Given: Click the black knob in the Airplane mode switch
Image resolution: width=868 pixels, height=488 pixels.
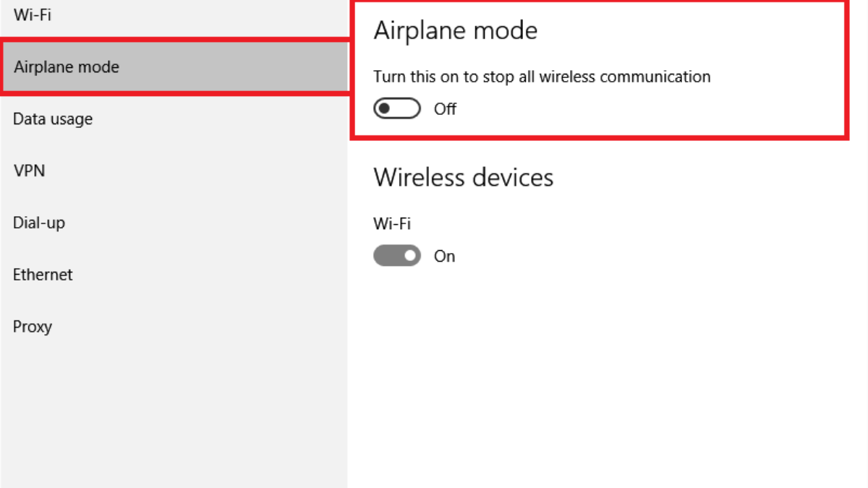Looking at the screenshot, I should click(x=385, y=109).
